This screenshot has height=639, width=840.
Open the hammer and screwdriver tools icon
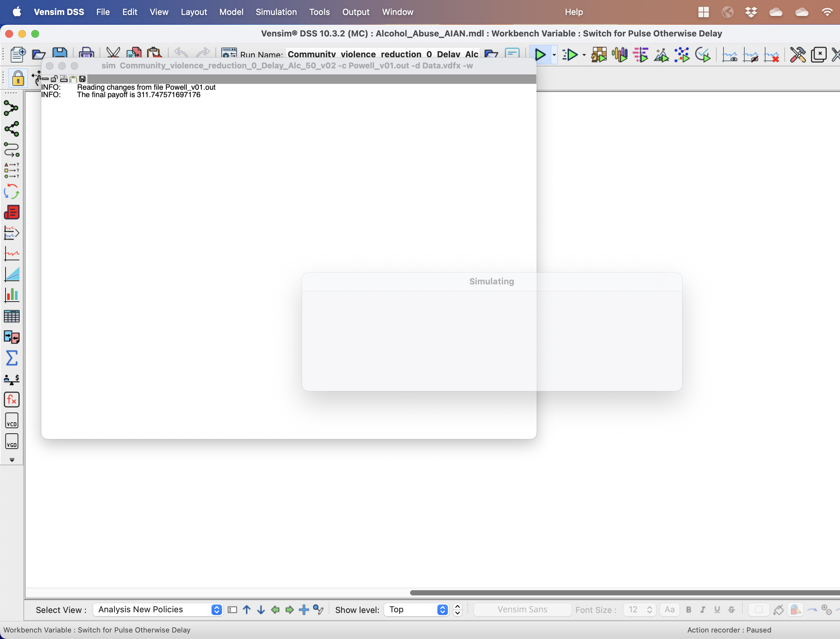click(798, 55)
